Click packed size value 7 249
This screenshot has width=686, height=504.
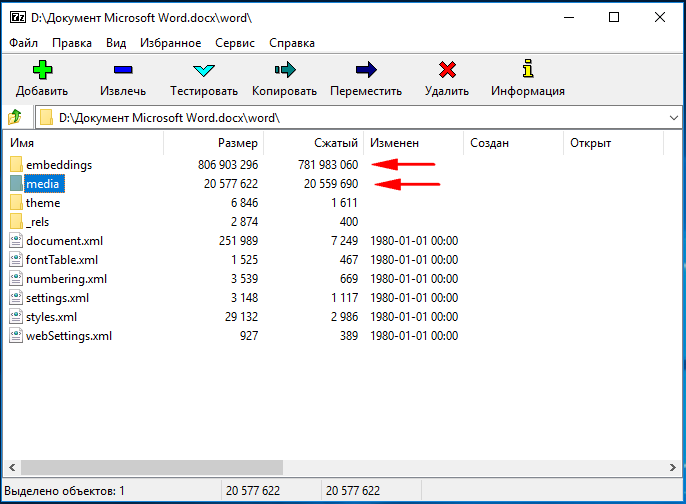click(x=344, y=241)
